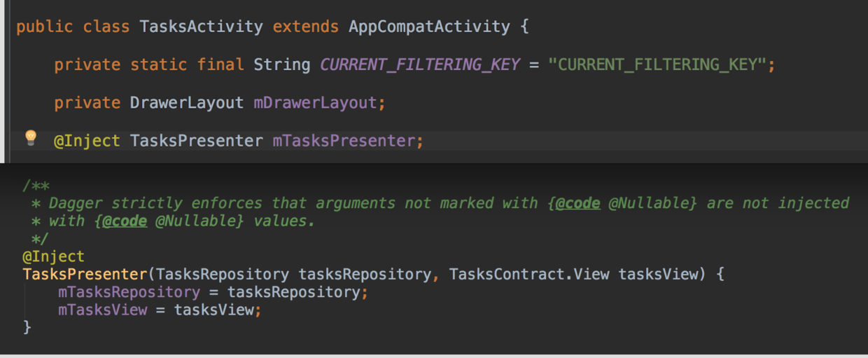Place cursor on the extends keyword
The image size is (868, 358).
pyautogui.click(x=305, y=27)
